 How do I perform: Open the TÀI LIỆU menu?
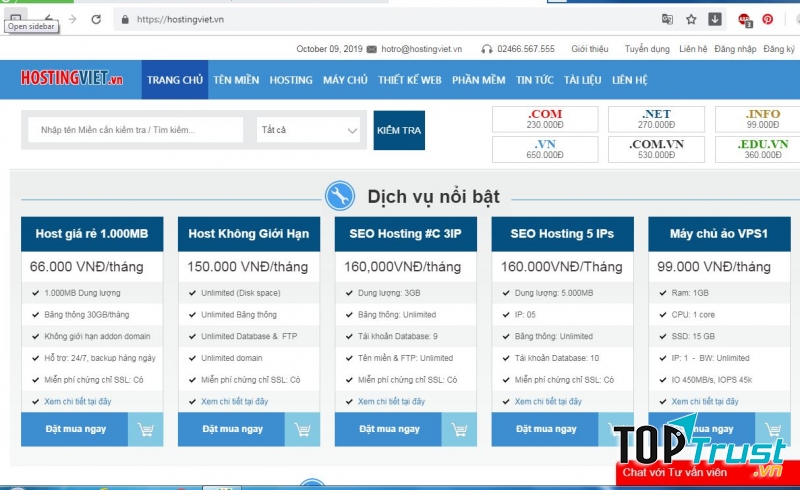tap(583, 80)
